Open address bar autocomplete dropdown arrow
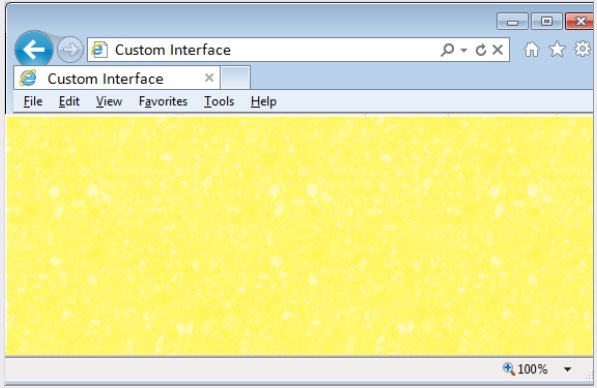597x388 pixels. [463, 50]
